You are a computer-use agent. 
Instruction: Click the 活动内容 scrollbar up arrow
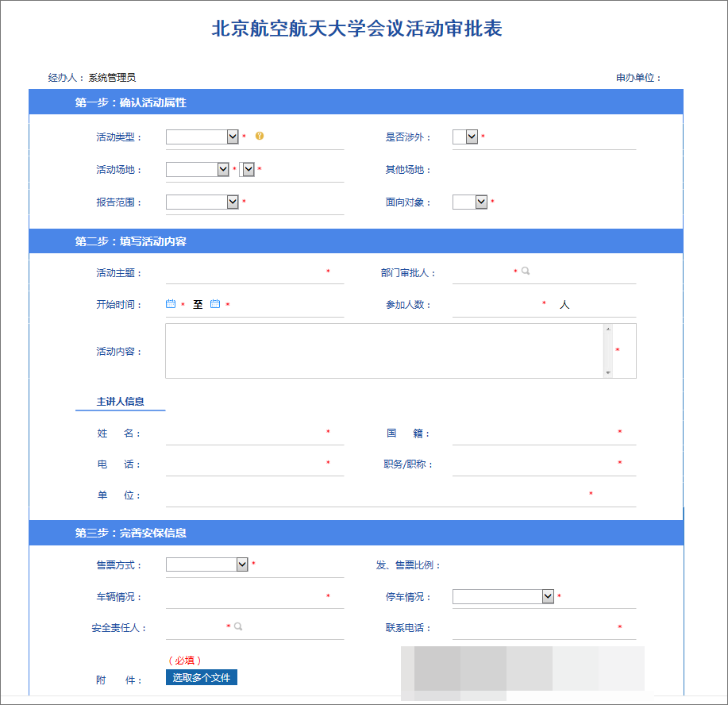pos(608,329)
